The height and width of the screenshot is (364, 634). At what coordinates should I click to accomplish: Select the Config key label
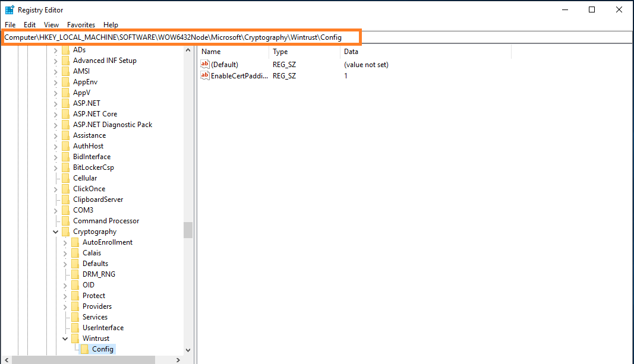click(103, 349)
